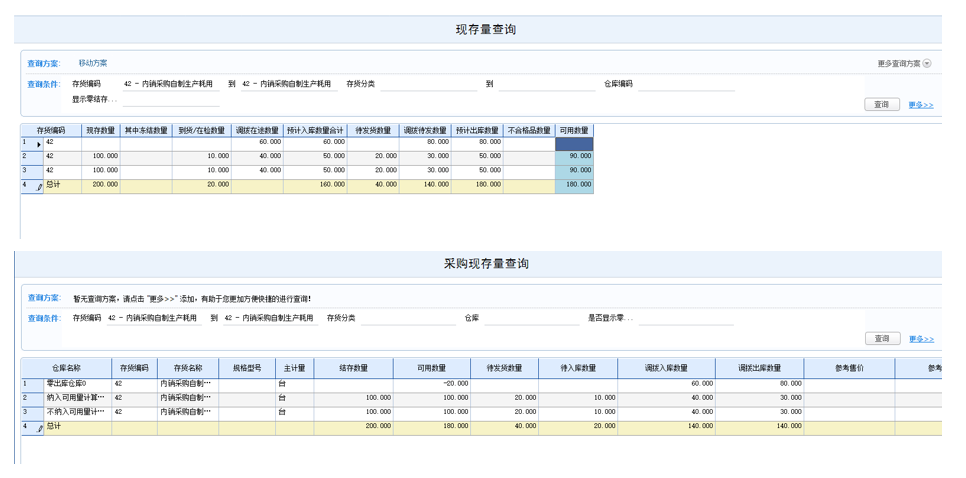This screenshot has height=478, width=966.
Task: Sort by 到货/在检数量 column header
Action: [201, 131]
